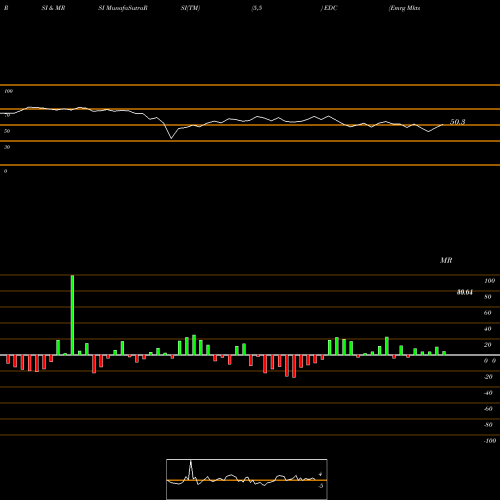Click the MR axis label 60
The height and width of the screenshot is (500, 500).
[x=488, y=313]
